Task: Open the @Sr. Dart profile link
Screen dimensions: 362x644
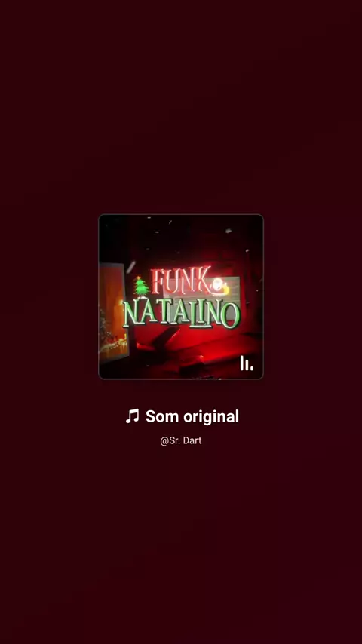Action: [181, 440]
